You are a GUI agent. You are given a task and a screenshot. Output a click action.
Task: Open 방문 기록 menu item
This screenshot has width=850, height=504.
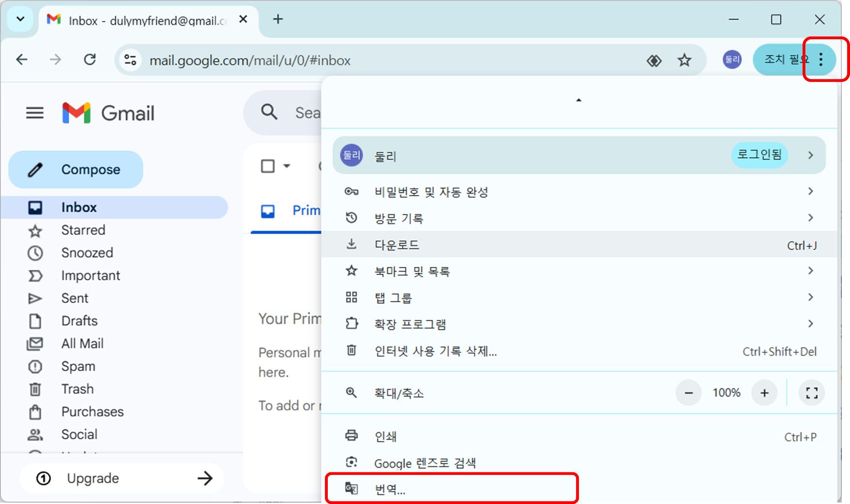579,218
